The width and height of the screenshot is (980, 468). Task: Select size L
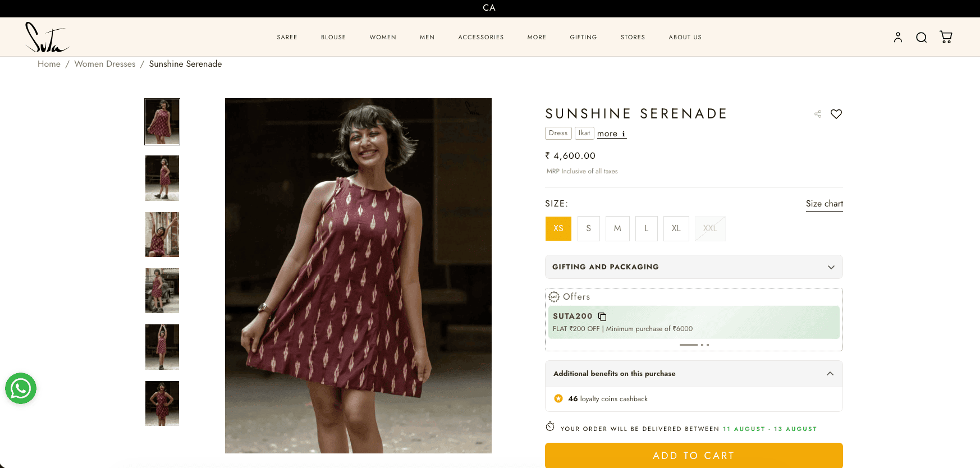click(x=647, y=228)
